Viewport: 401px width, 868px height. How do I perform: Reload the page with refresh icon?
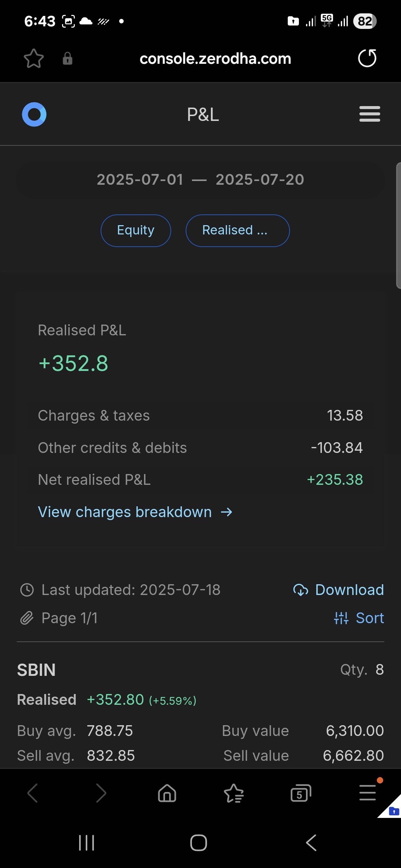tap(367, 58)
